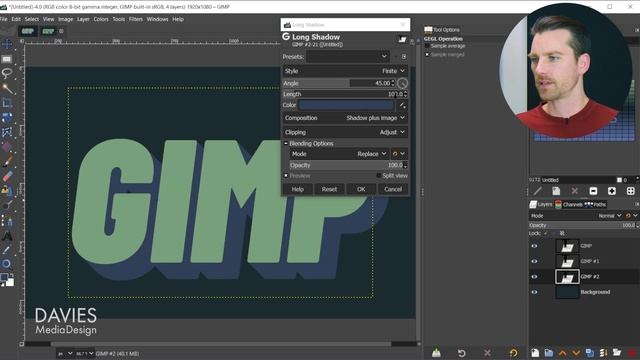Screen dimensions: 640x360
Task: Toggle the Preview checkbox
Action: tap(286, 176)
